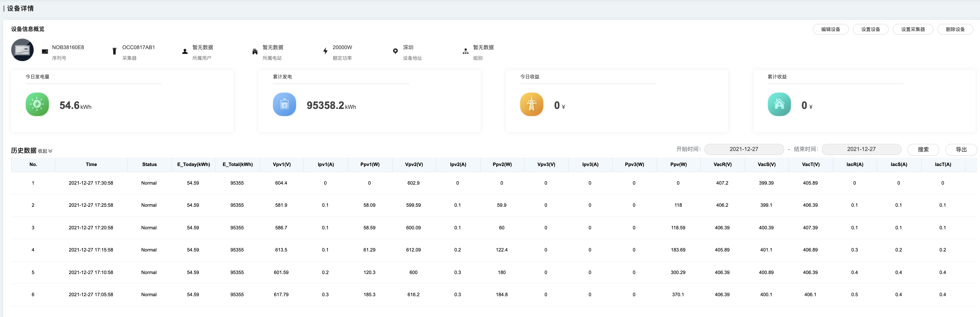Click the teal 累计收益 house icon
Viewport: 980px width, 317px height.
779,104
